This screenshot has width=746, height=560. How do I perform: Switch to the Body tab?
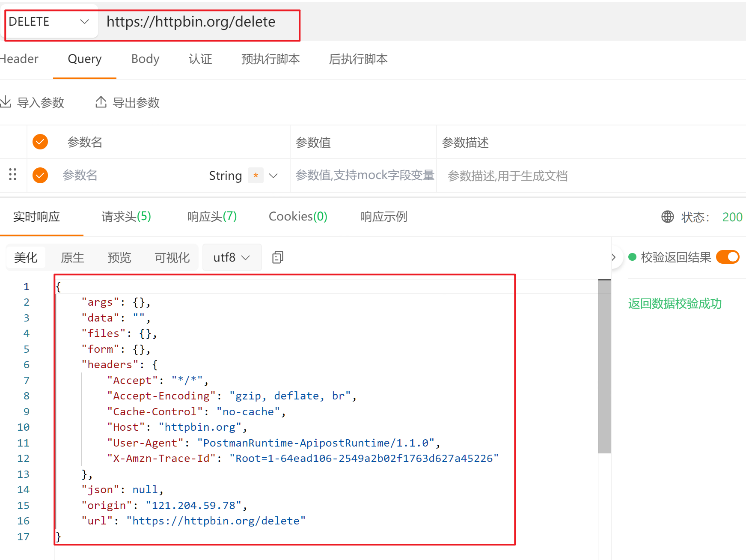(x=145, y=59)
